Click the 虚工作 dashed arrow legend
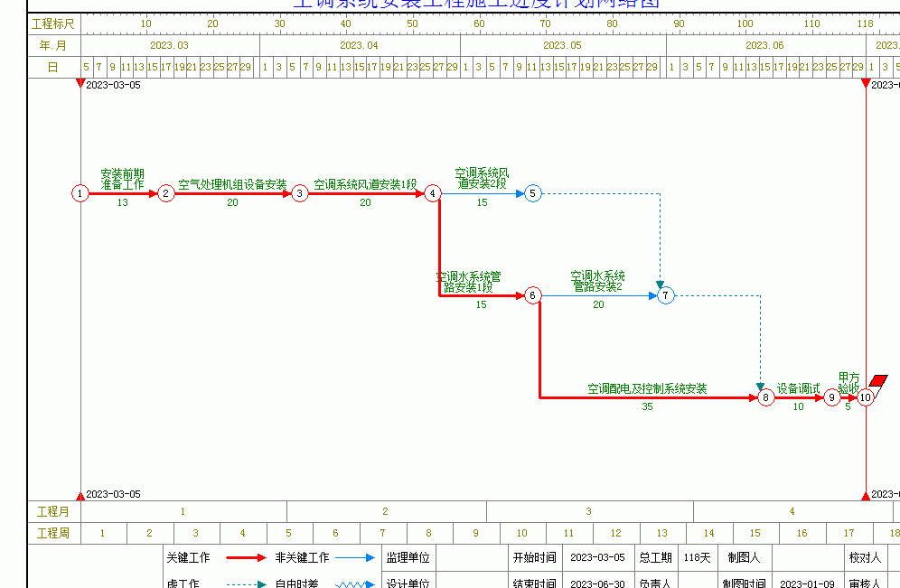Image resolution: width=900 pixels, height=588 pixels. pyautogui.click(x=247, y=584)
